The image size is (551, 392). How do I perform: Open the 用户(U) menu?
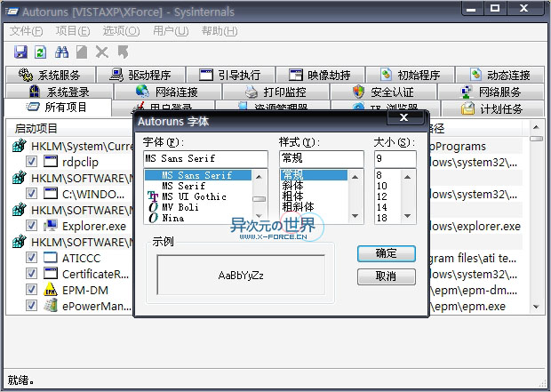pos(171,31)
